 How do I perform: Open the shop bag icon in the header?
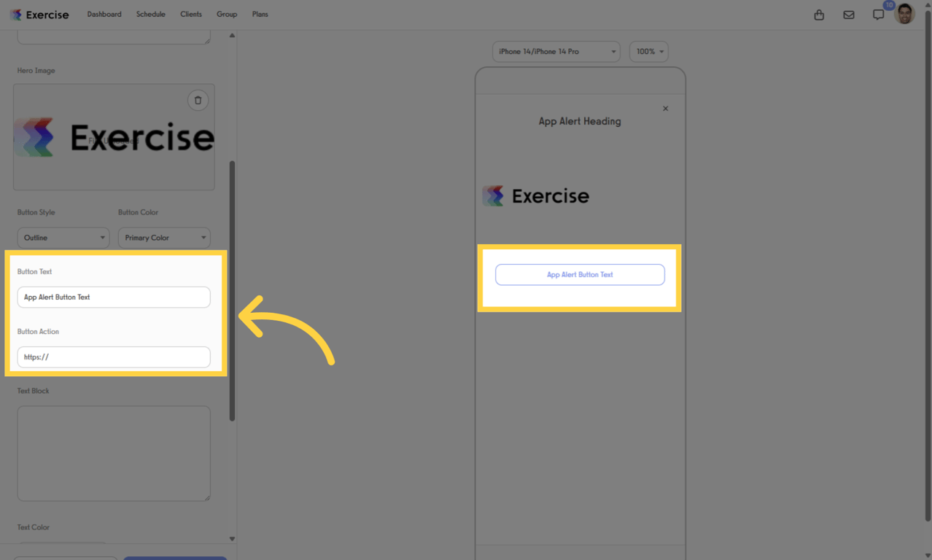(x=818, y=14)
